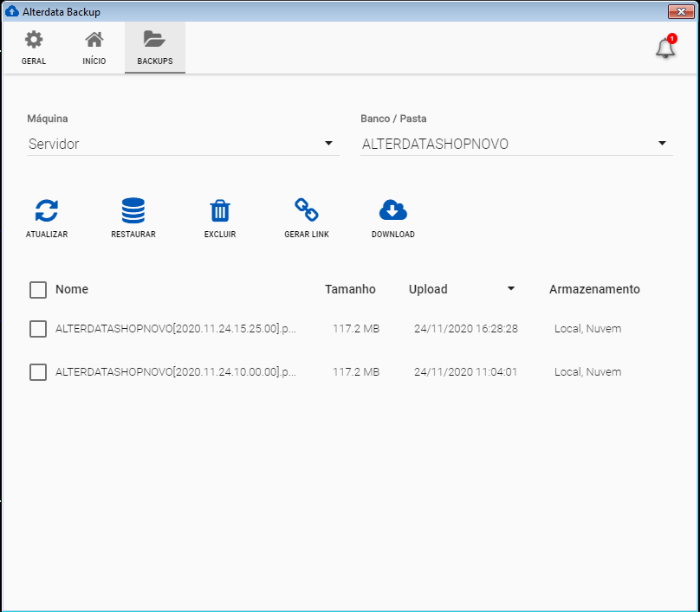The image size is (700, 612).
Task: Select the backup row uploaded at 16:28:28
Action: (x=465, y=329)
